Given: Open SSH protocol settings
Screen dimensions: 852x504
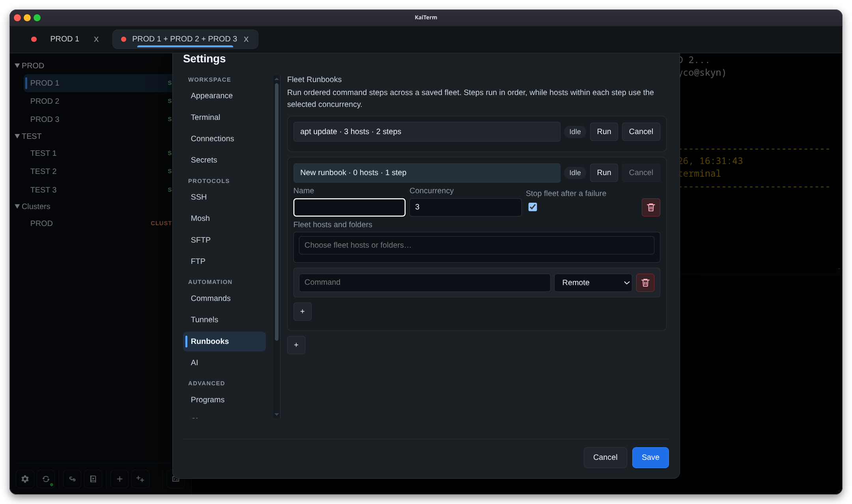Looking at the screenshot, I should tap(224, 197).
